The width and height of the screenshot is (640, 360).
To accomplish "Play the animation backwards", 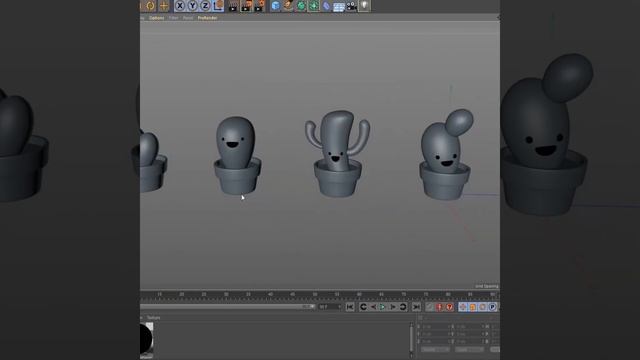I will [x=373, y=307].
